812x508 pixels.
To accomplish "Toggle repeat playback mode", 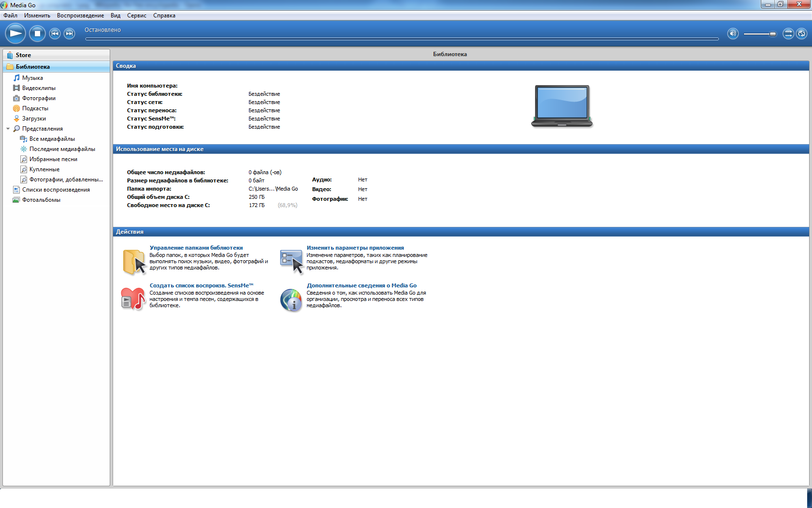I will 801,33.
